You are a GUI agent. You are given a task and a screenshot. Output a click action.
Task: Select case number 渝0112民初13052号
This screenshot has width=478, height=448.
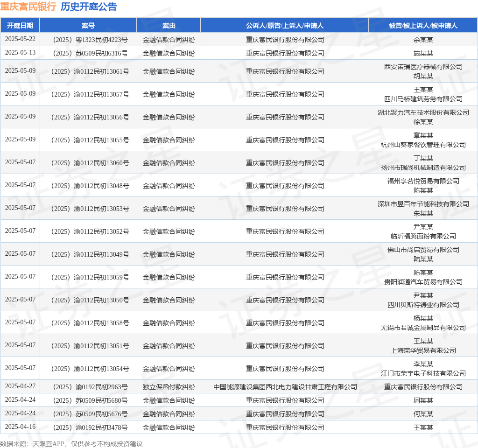point(90,231)
